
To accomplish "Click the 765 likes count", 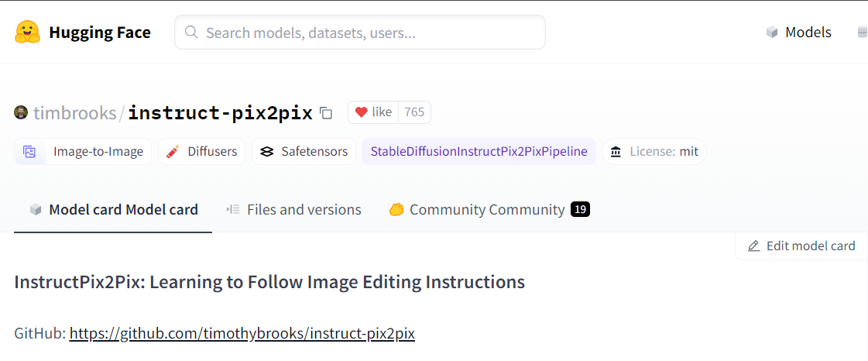I will (x=414, y=112).
